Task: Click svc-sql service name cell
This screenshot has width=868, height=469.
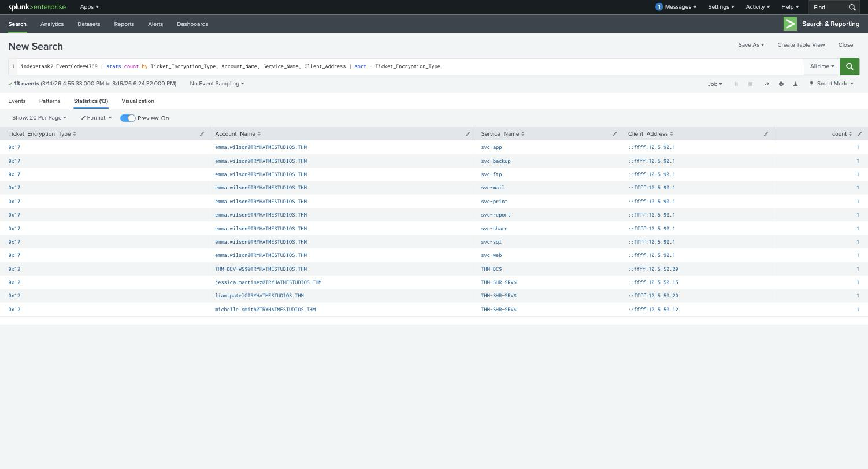Action: pos(491,242)
